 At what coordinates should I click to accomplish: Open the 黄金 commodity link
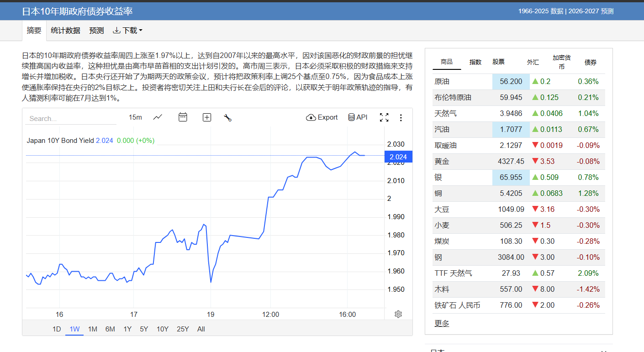point(442,161)
